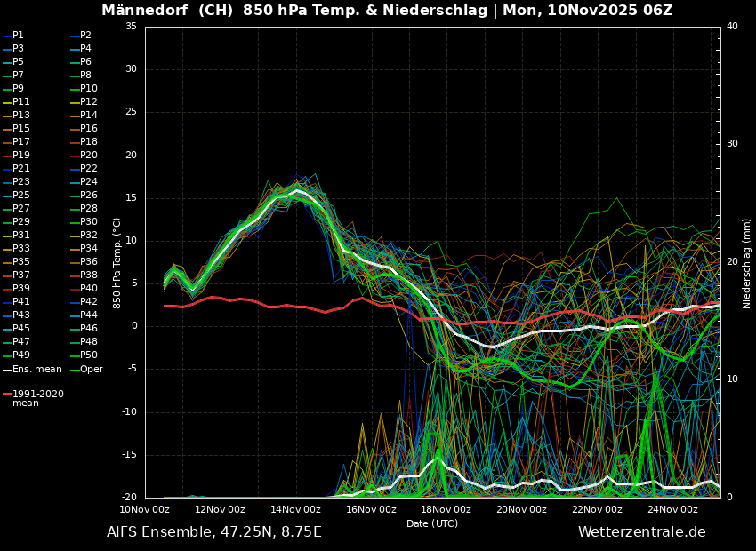Click the red line swatch beside 1991-2020
Image resolution: width=756 pixels, height=551 pixels.
point(7,394)
